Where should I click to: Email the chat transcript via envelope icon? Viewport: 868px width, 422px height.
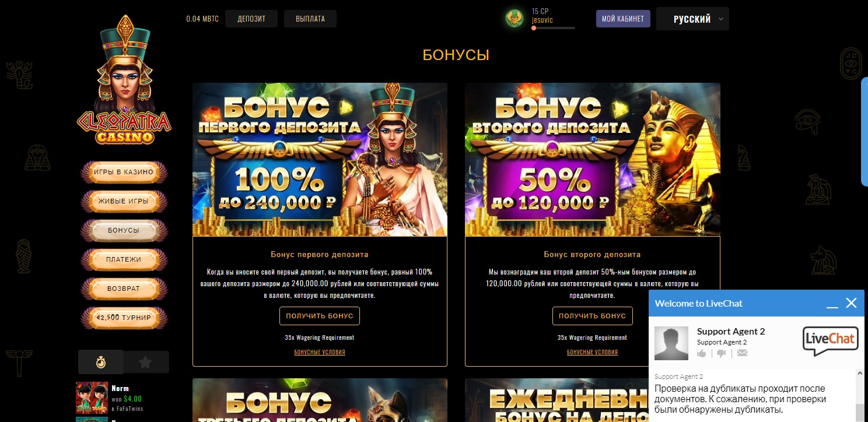pos(742,353)
